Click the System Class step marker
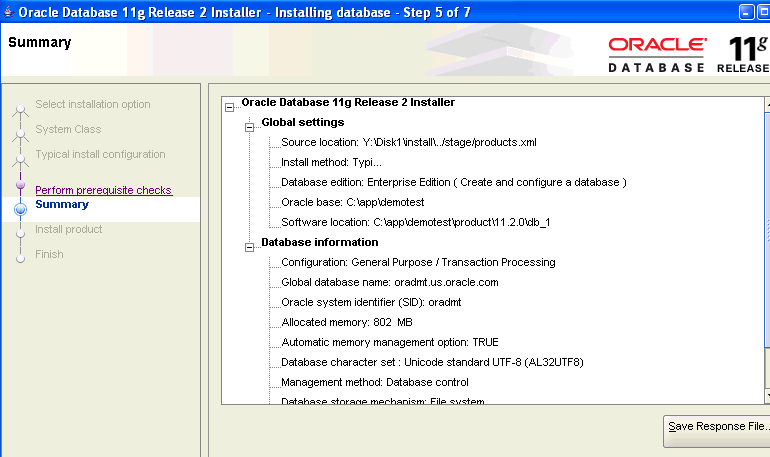This screenshot has height=457, width=770. point(21,134)
